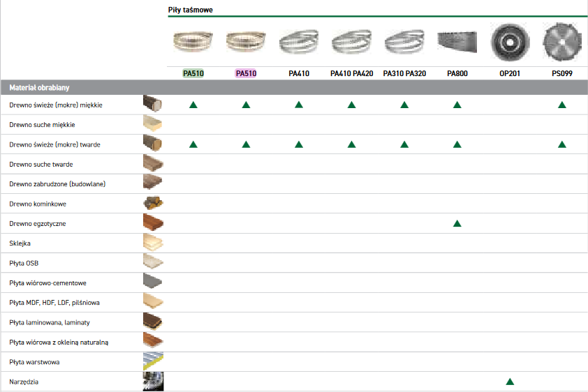Click the blade image above PA410 PA420
The image size is (588, 392).
pyautogui.click(x=351, y=42)
